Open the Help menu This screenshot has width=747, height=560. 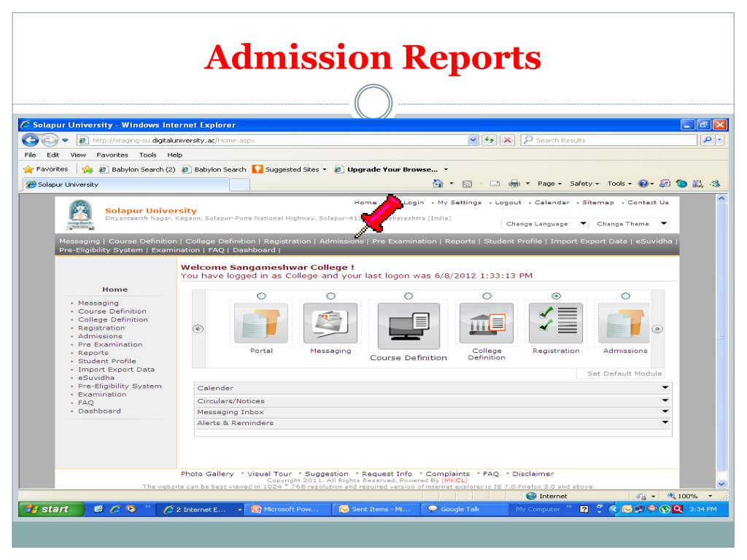[175, 155]
